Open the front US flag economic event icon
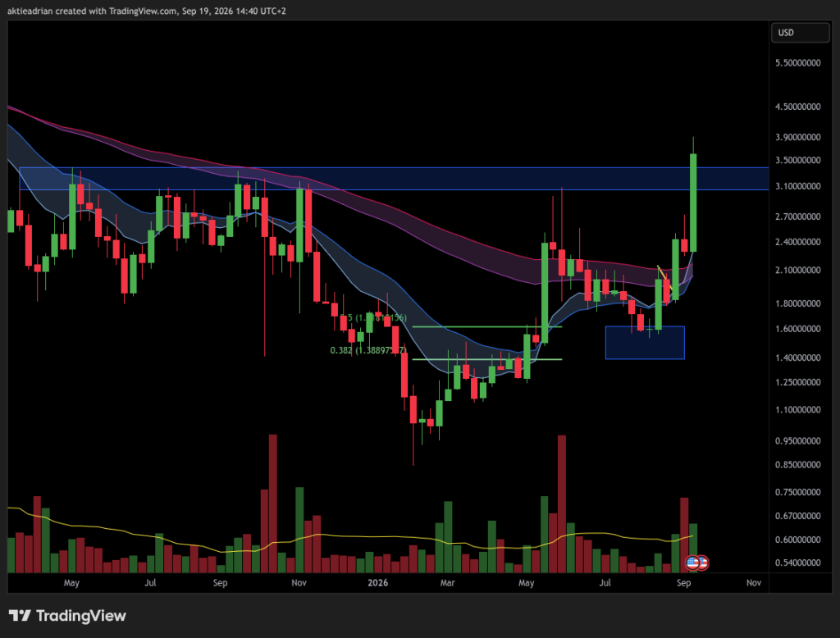 692,563
